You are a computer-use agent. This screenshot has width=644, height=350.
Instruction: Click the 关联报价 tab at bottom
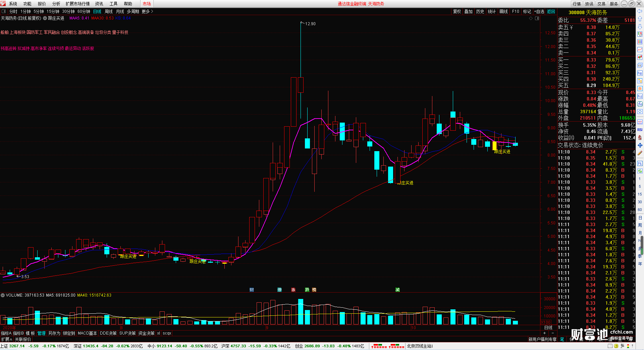[23, 339]
